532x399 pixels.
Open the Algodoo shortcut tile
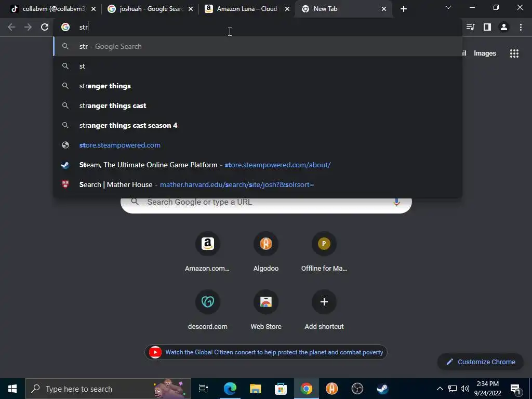tap(265, 252)
